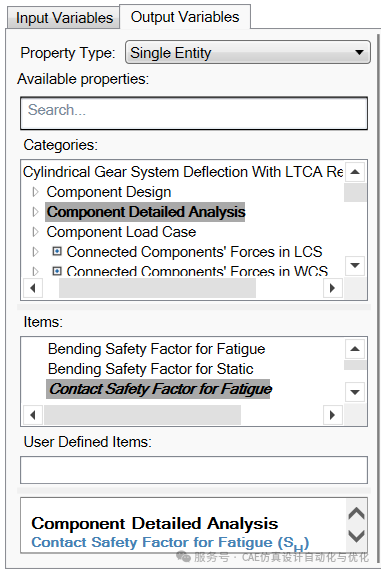Click the Search properties field

194,113
